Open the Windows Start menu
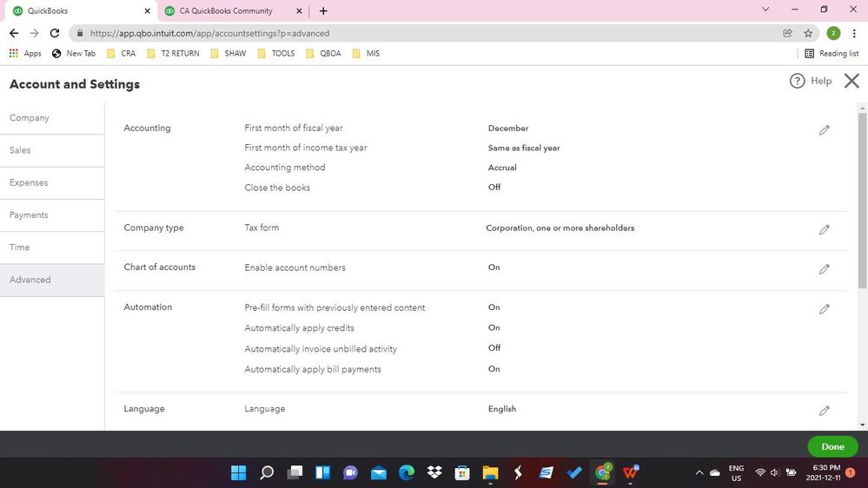 pyautogui.click(x=239, y=472)
